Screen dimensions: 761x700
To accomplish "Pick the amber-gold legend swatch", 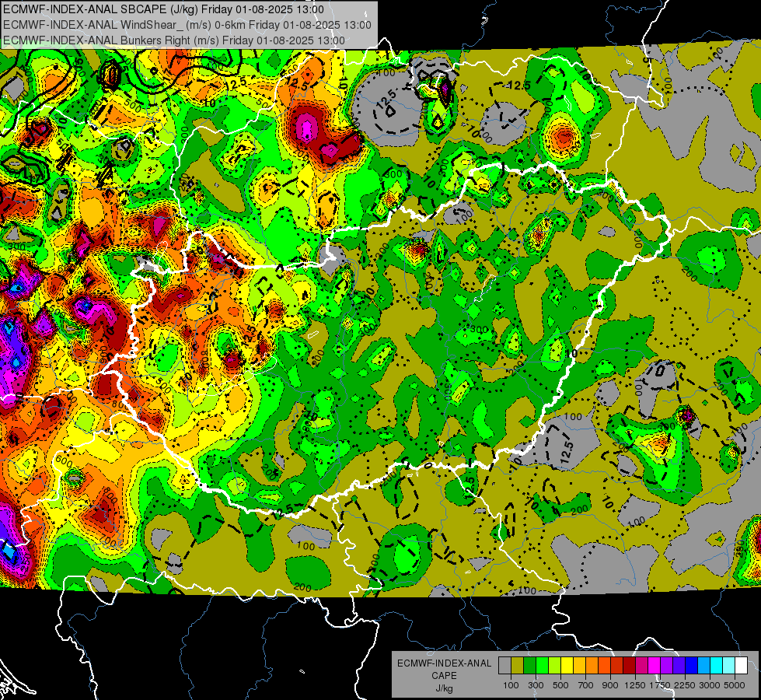I will point(579,666).
